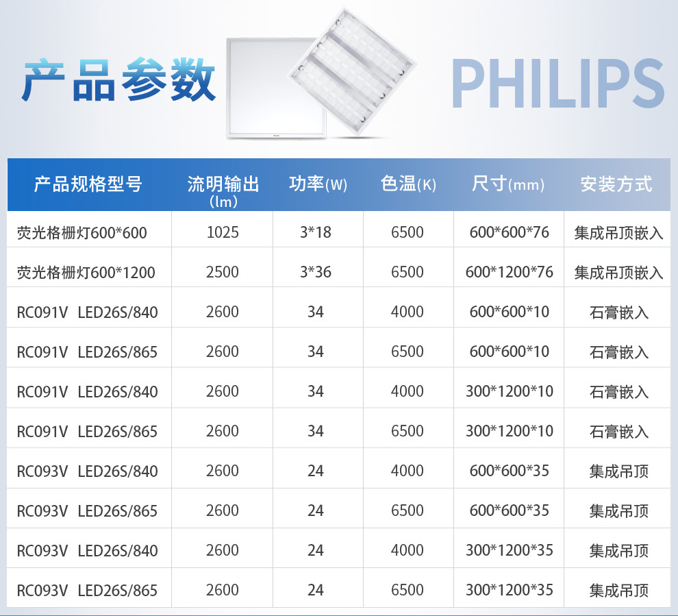Click the fluorescent grille lamp product image

pos(353,71)
